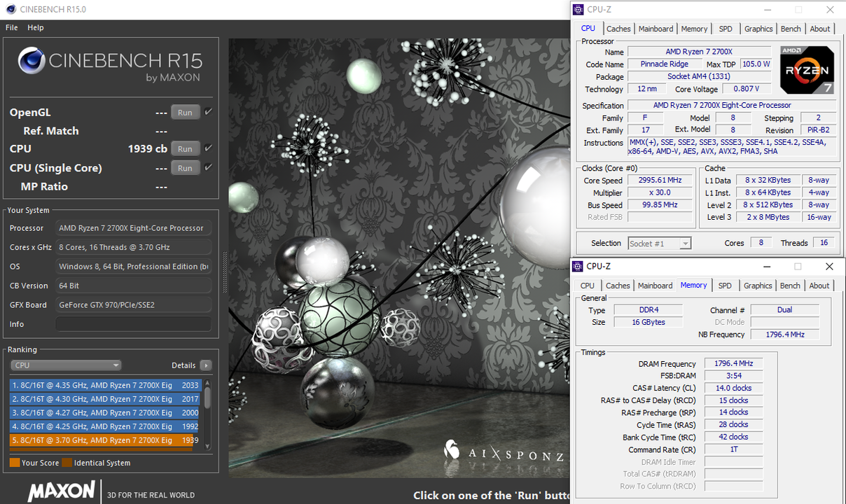Image resolution: width=846 pixels, height=504 pixels.
Task: Select Caches tab in the Memory-tab CPU-Z window
Action: pos(618,286)
